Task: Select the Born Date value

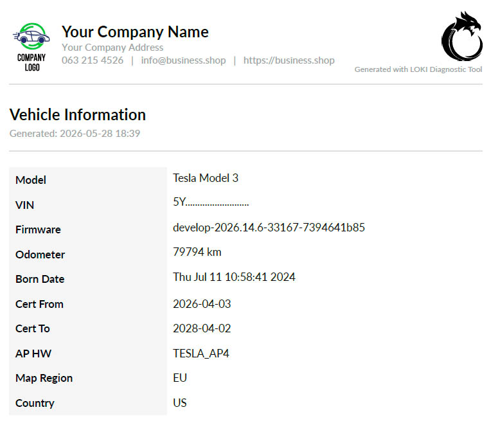Action: (234, 277)
